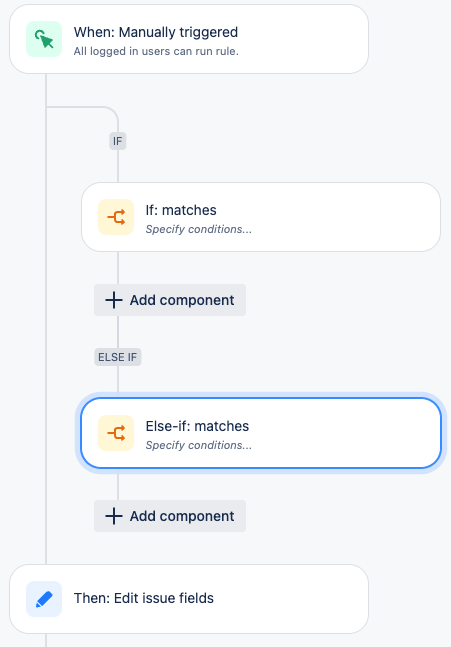Click the plus icon under the If block
Viewport: 451px width, 647px height.
click(x=114, y=300)
